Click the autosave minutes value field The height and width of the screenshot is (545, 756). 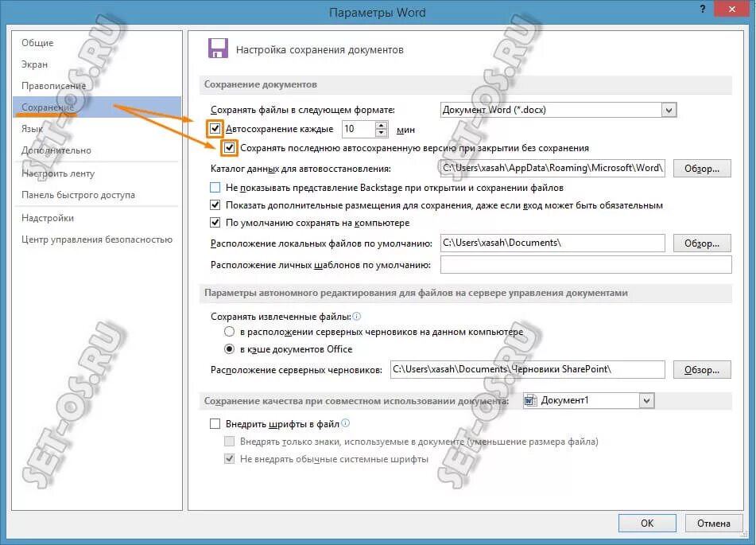point(359,129)
